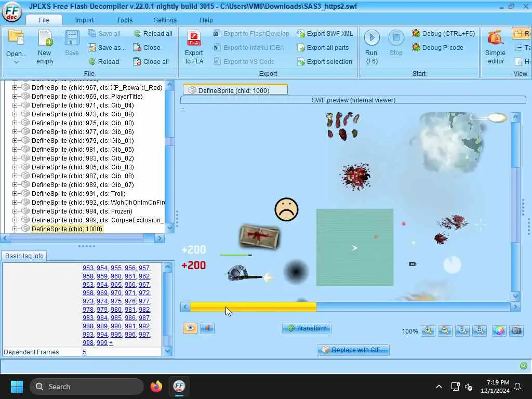This screenshot has width=532, height=399.
Task: Click Save as... in ribbon
Action: (x=107, y=47)
